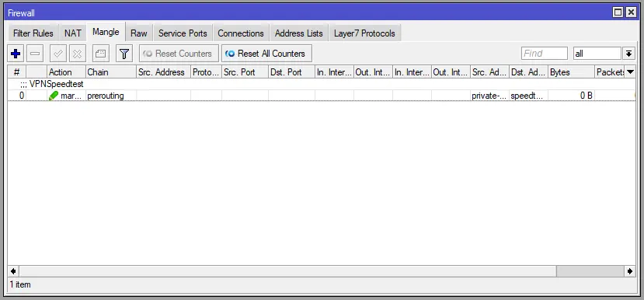Image resolution: width=644 pixels, height=300 pixels.
Task: Click the Dst. Ad... list column header
Action: coord(528,72)
